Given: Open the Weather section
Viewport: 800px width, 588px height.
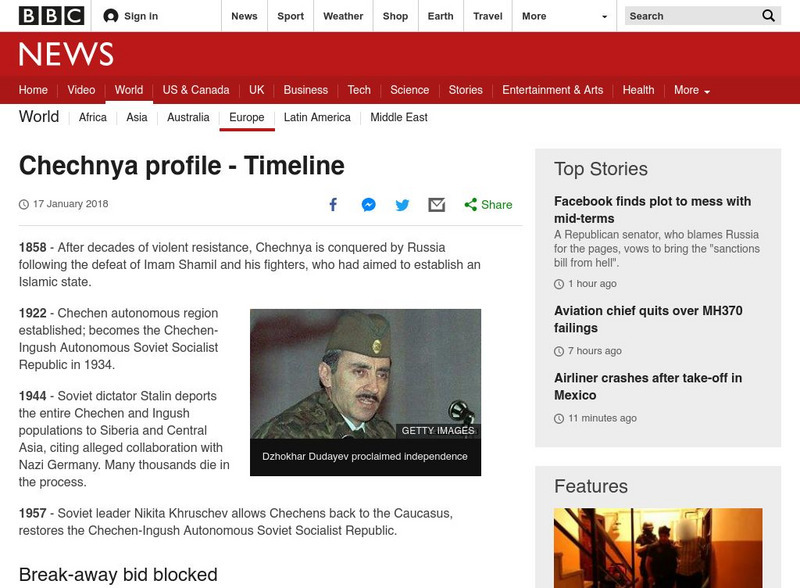Looking at the screenshot, I should (x=343, y=16).
